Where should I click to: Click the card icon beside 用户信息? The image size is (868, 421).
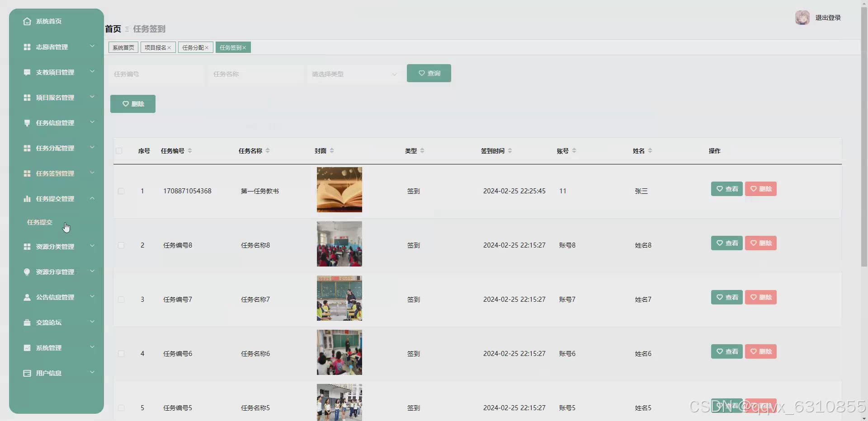point(27,373)
